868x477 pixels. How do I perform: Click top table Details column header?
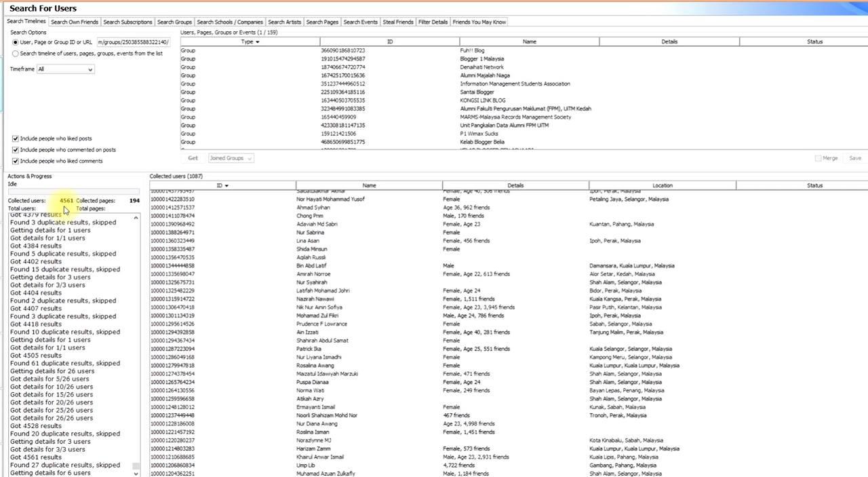coord(669,42)
